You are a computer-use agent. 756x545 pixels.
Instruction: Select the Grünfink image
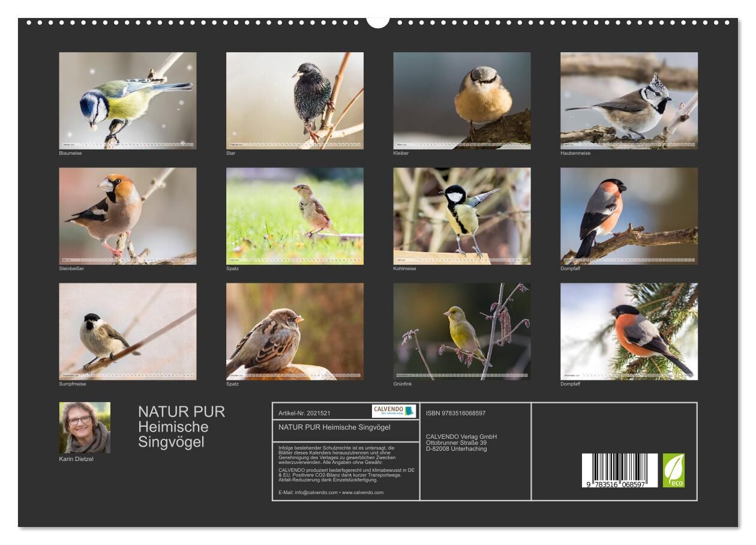click(461, 331)
